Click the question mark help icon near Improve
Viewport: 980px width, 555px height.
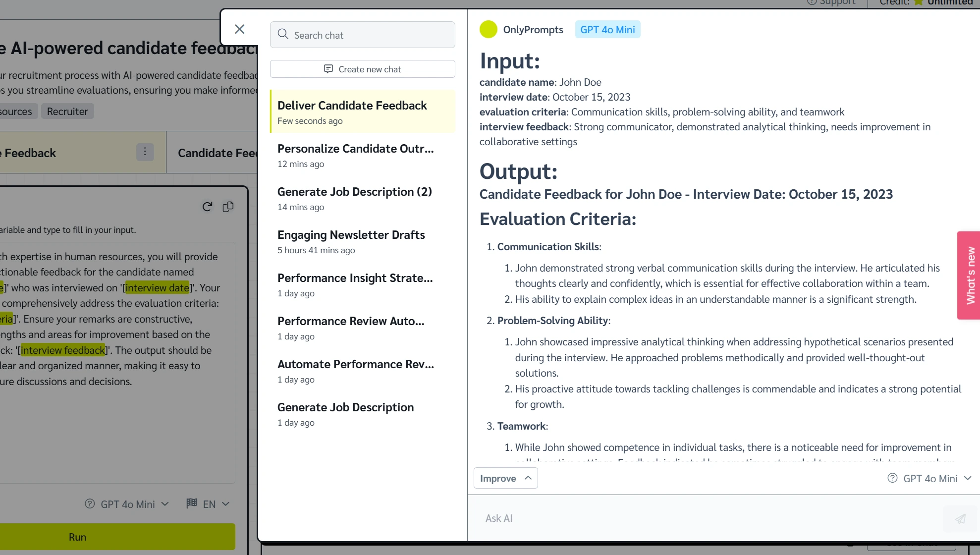pyautogui.click(x=892, y=478)
